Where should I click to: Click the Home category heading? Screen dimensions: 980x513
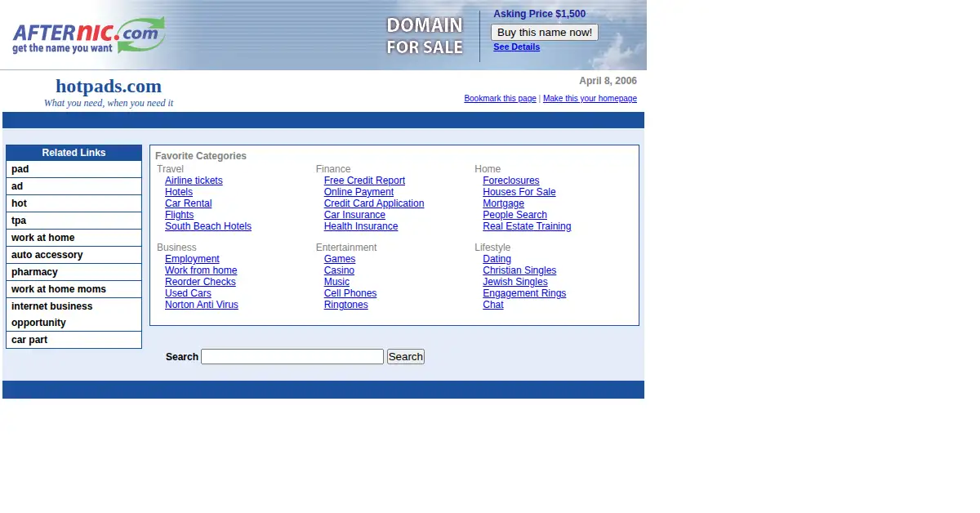(488, 169)
